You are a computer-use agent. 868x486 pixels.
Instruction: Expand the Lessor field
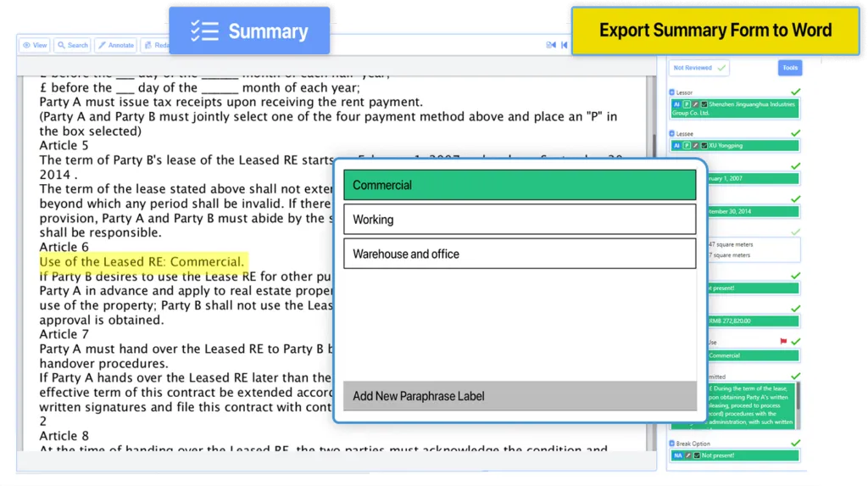tap(672, 92)
